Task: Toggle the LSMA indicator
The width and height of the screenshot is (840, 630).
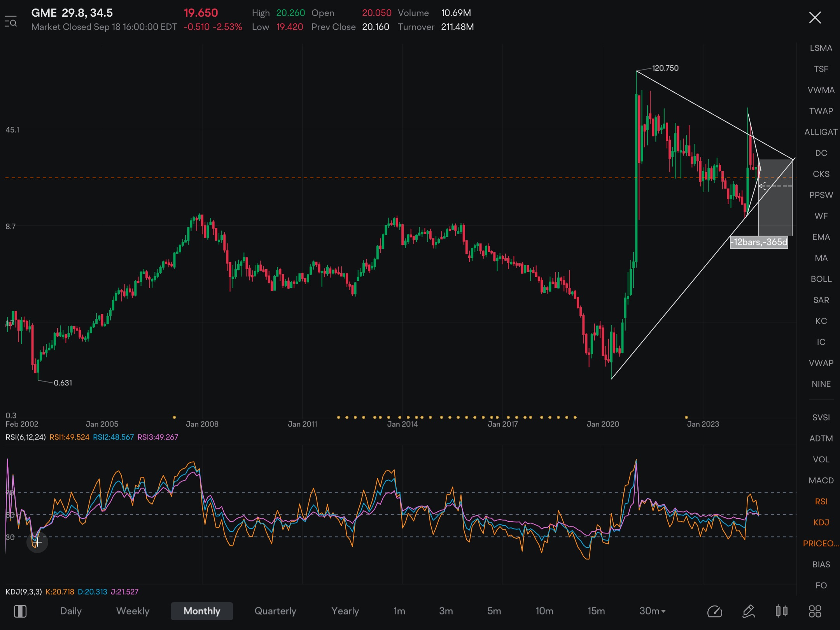Action: (x=821, y=48)
